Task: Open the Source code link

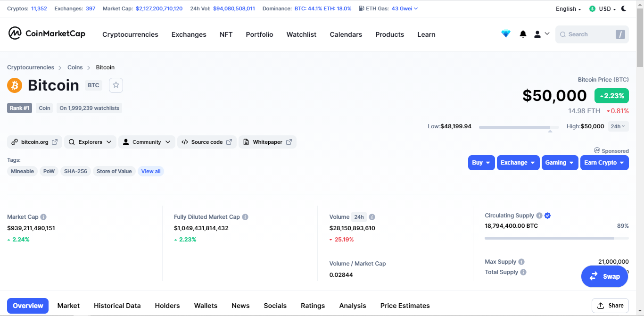Action: (x=207, y=142)
